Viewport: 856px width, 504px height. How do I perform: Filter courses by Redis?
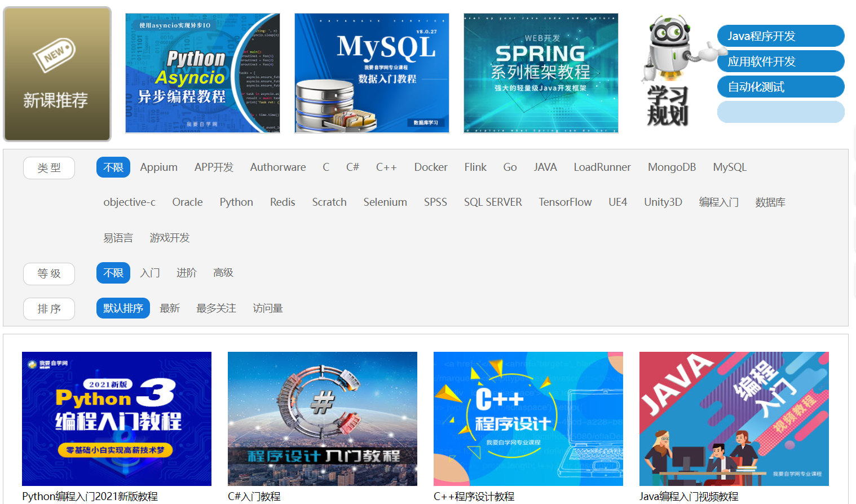click(283, 202)
